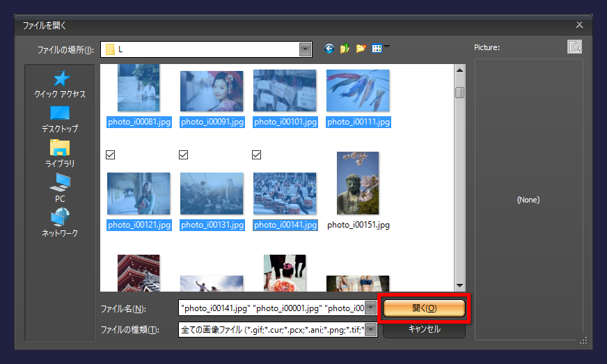Close the ファイルを開く dialog

point(579,25)
